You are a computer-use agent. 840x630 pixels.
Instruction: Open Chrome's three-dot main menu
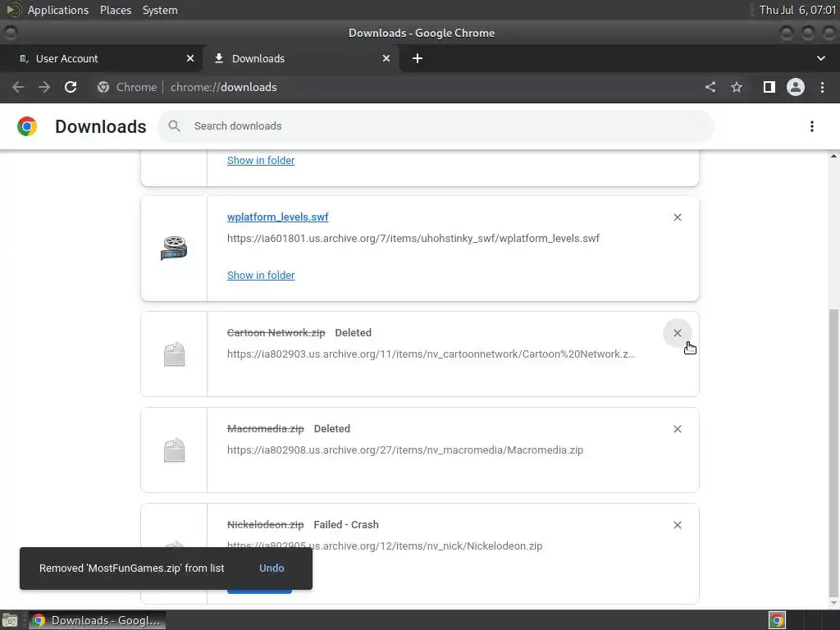click(822, 87)
